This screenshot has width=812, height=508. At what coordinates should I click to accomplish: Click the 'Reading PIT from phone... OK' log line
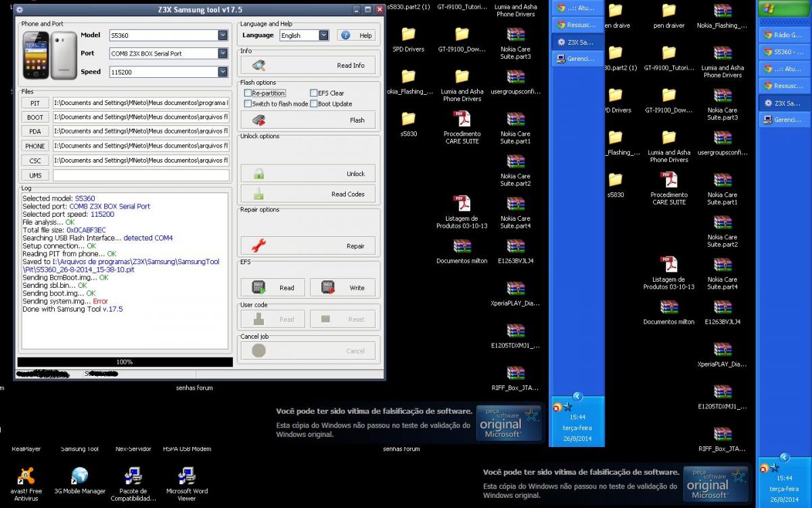tap(69, 254)
